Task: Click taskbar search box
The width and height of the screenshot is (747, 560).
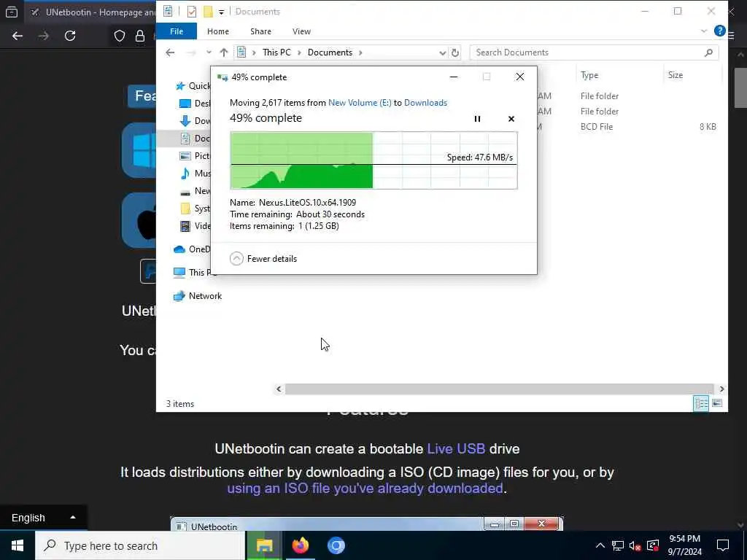Action: click(140, 545)
